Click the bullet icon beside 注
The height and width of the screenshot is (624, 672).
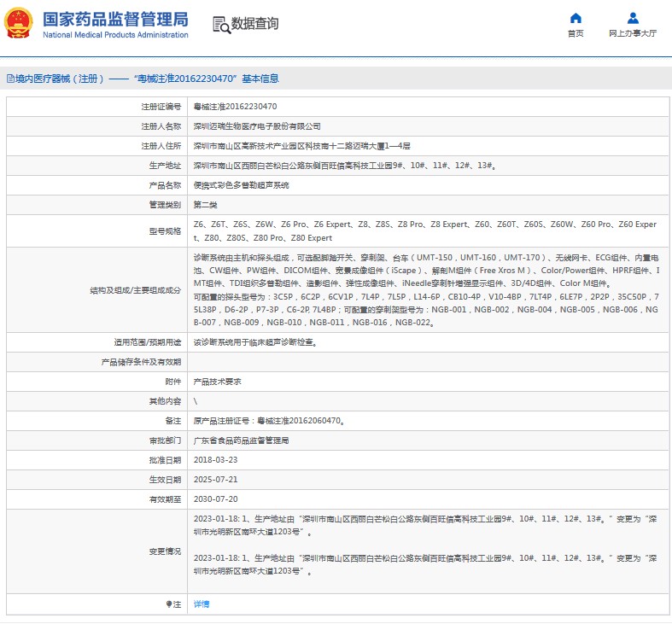pyautogui.click(x=168, y=604)
